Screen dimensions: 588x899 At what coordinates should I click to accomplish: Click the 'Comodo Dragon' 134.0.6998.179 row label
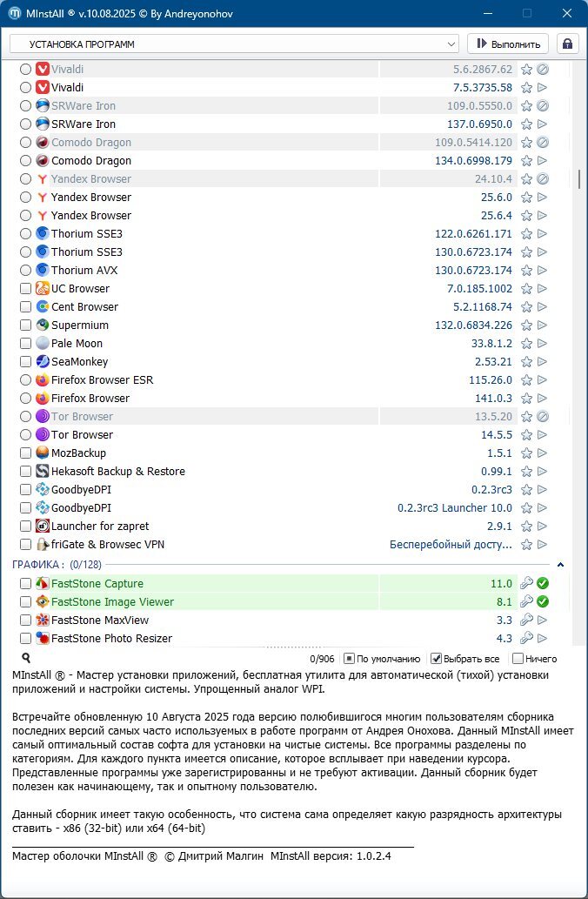click(x=91, y=160)
